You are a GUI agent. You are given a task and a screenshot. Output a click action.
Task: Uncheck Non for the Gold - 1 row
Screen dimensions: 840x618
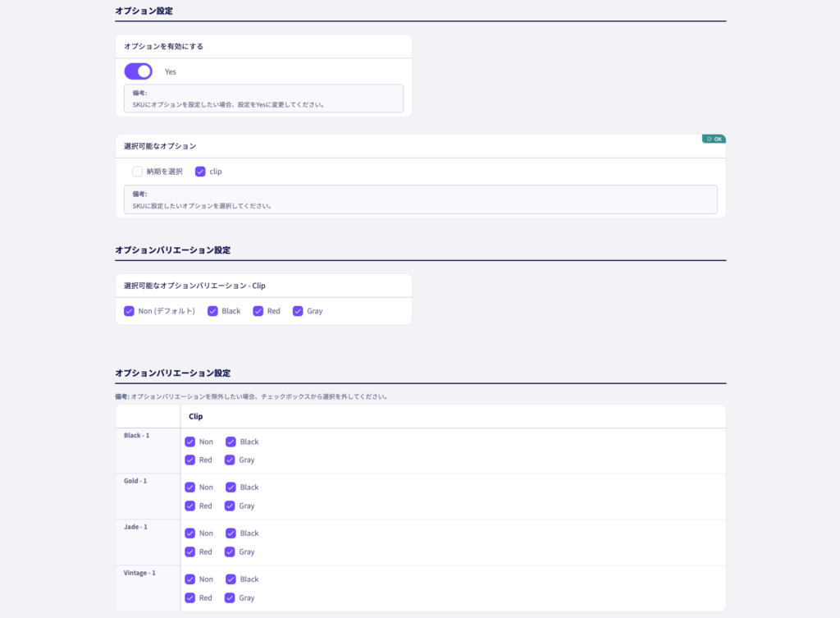(x=190, y=488)
